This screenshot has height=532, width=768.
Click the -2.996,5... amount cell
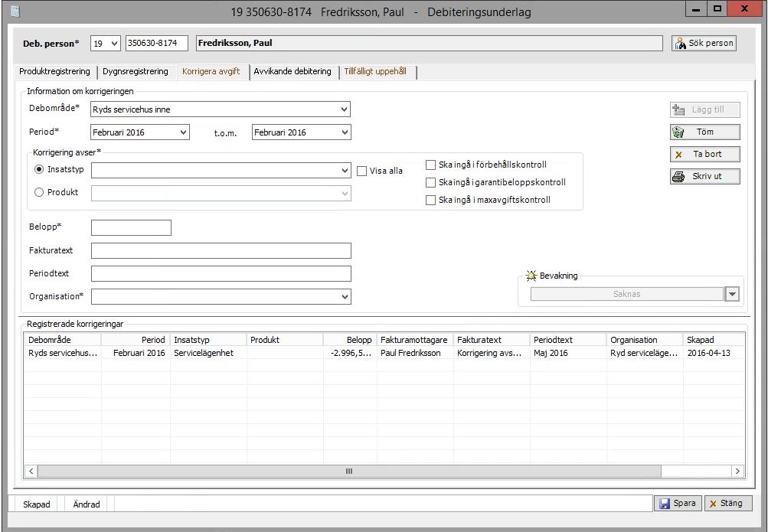tap(350, 353)
